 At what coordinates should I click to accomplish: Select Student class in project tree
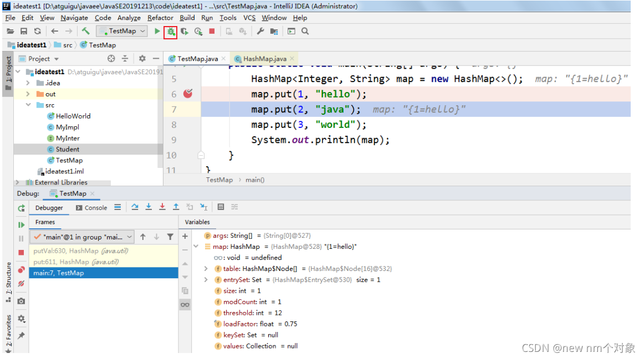point(68,150)
